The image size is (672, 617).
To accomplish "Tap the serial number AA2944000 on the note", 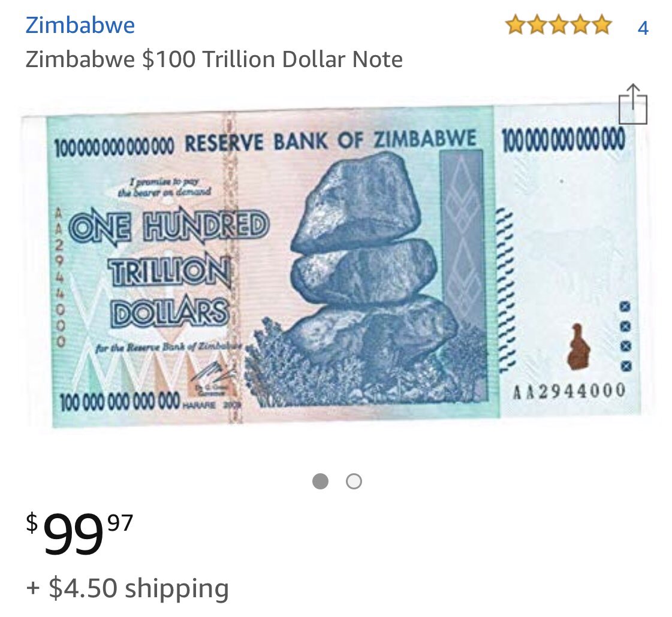I will click(569, 391).
